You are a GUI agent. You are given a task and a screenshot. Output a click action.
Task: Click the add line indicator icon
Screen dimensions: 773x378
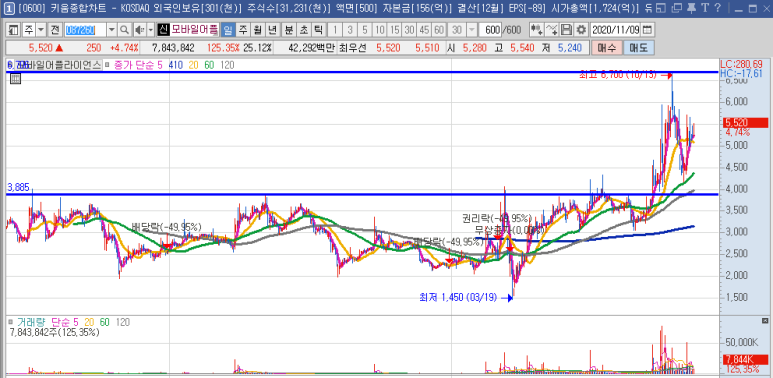coord(552,30)
